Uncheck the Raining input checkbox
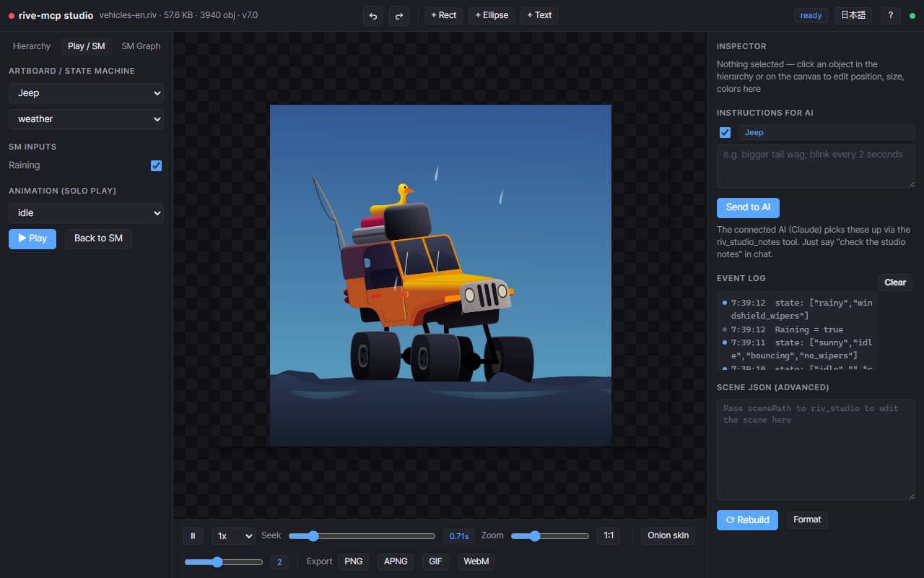The height and width of the screenshot is (578, 924). pyautogui.click(x=156, y=165)
